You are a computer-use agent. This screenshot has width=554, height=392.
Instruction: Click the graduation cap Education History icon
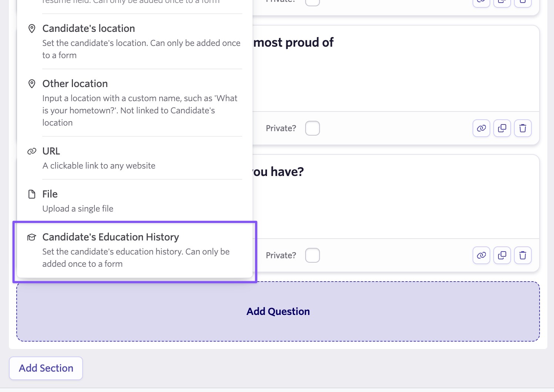tap(32, 237)
